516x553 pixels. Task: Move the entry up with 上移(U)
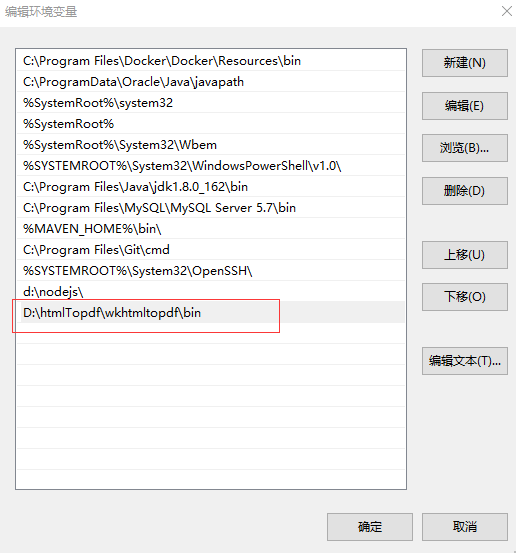click(x=465, y=255)
